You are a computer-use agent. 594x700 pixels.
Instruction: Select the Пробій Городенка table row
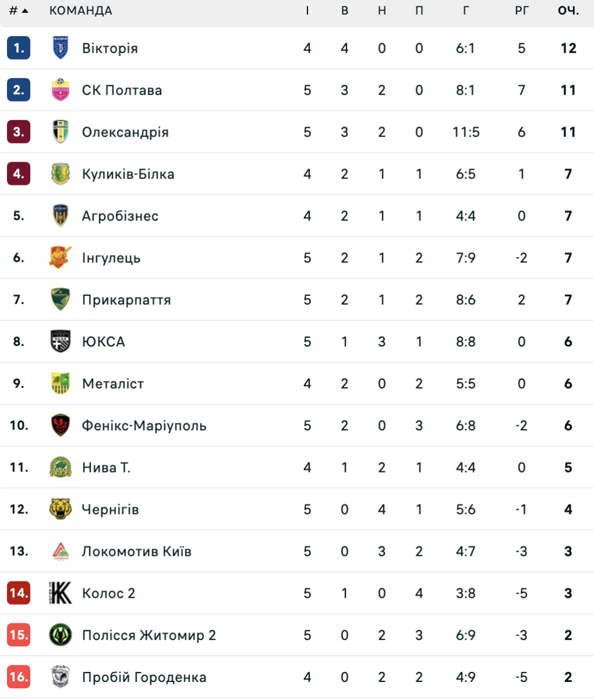(x=297, y=677)
